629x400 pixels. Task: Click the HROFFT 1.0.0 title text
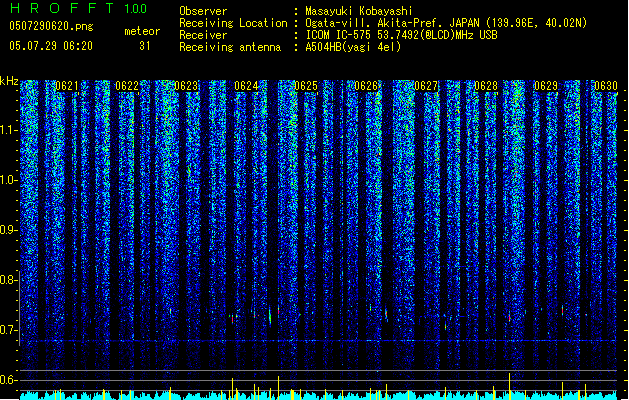pos(79,8)
